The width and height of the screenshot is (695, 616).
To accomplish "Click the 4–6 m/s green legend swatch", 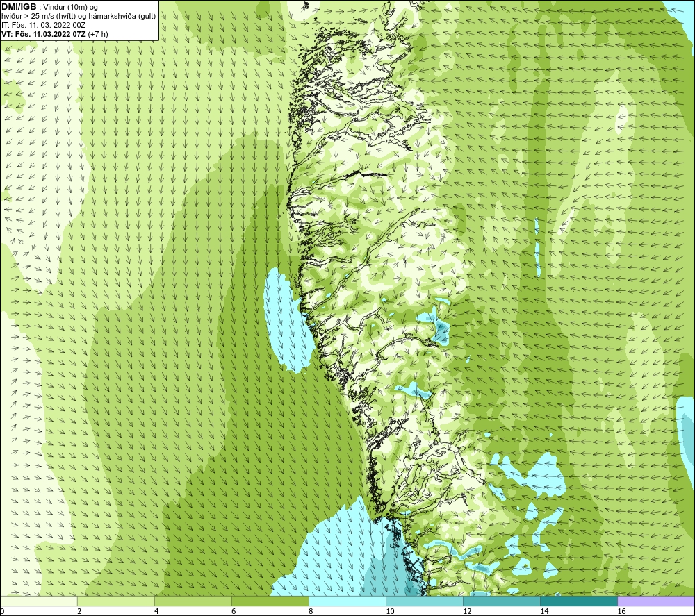I will pyautogui.click(x=193, y=601).
